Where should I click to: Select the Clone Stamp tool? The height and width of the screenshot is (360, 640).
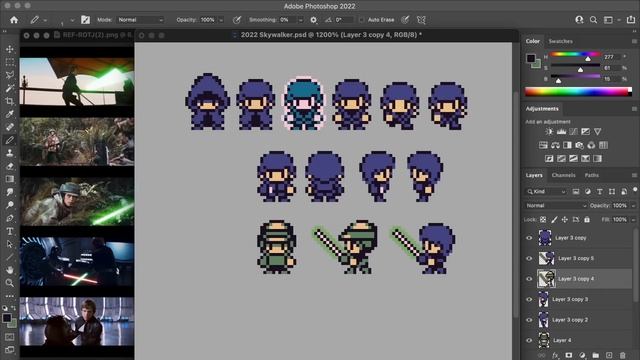(x=10, y=153)
